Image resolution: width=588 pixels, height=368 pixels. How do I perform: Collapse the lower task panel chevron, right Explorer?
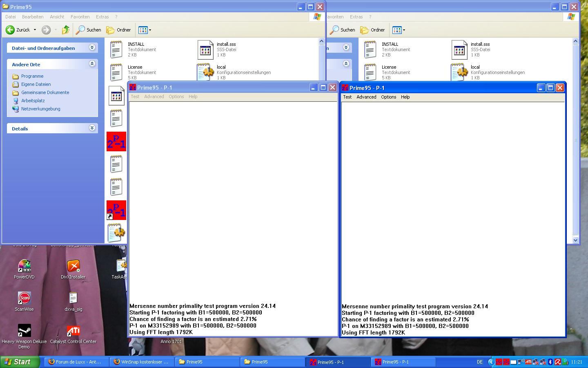pyautogui.click(x=346, y=64)
